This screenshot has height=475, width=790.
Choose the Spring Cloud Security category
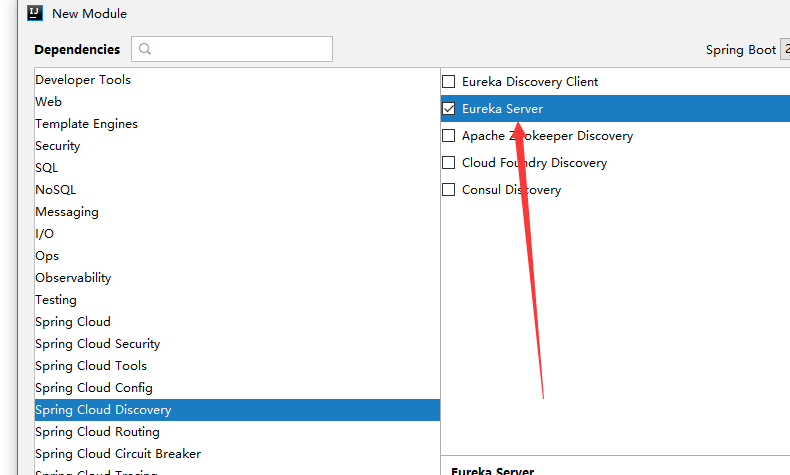coord(237,344)
